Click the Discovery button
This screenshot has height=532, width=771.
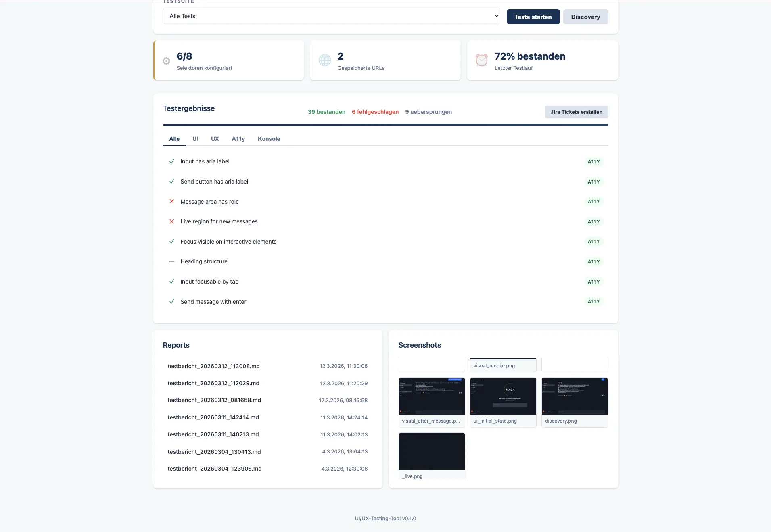click(x=585, y=17)
